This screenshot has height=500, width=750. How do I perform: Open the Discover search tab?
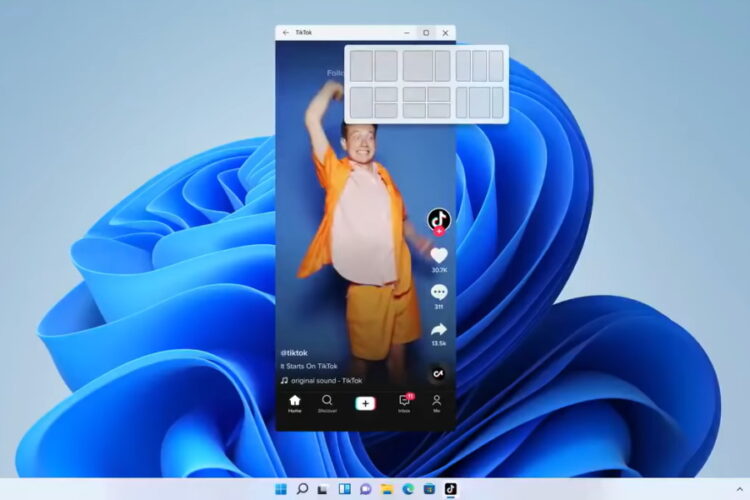[327, 404]
